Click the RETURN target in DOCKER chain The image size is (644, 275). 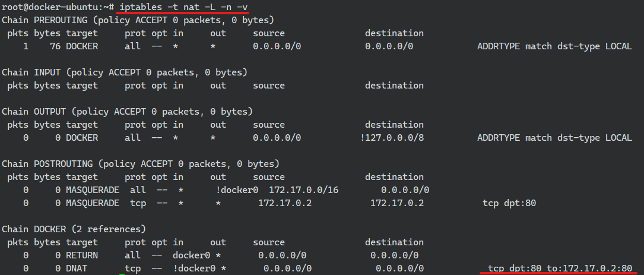(82, 255)
